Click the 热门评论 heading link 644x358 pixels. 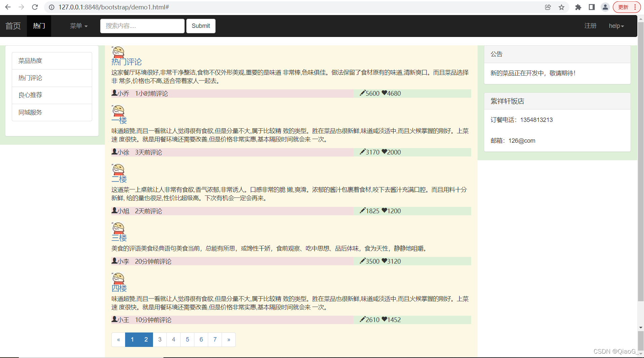coord(126,62)
